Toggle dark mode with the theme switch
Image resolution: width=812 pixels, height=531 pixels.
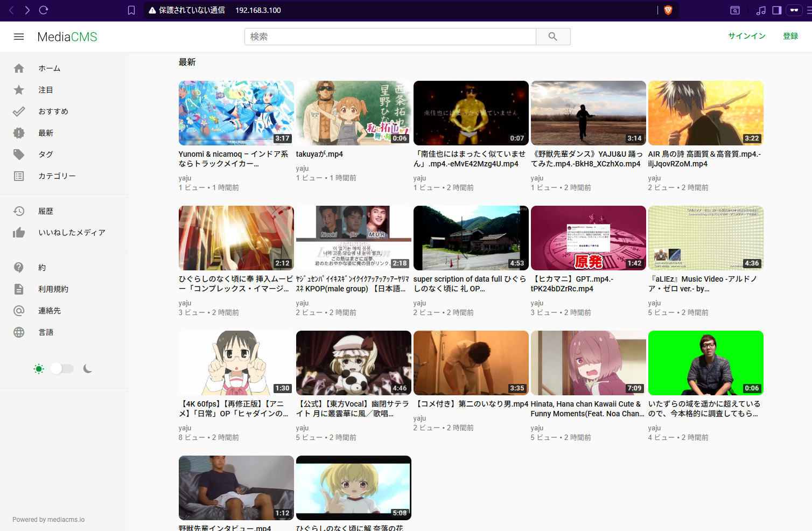tap(62, 368)
